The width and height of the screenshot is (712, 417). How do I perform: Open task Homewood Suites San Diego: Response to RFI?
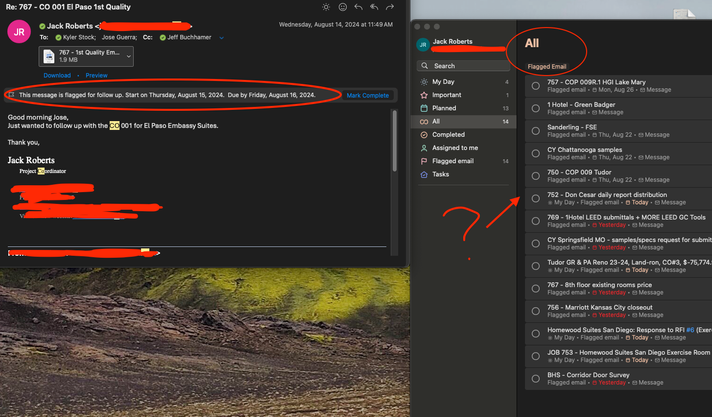pyautogui.click(x=618, y=333)
